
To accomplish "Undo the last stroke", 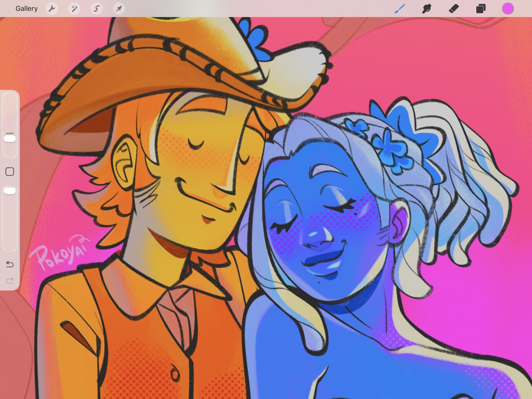I will (10, 265).
